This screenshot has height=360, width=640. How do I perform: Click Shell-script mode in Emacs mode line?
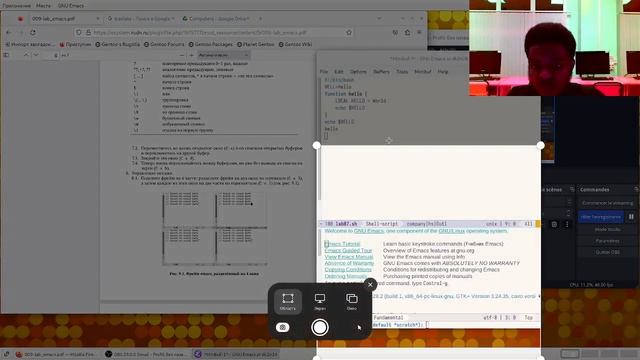pyautogui.click(x=382, y=224)
